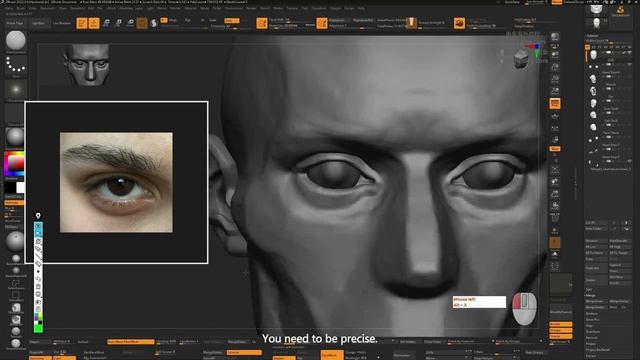Screen dimensions: 640x360
Task: Click MergeDown button
Action: tap(597, 301)
